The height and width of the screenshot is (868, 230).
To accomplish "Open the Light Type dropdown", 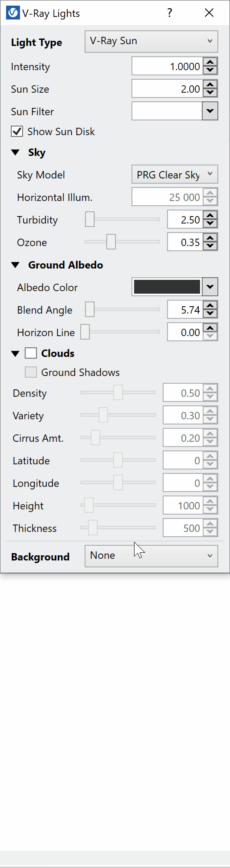I will click(151, 42).
